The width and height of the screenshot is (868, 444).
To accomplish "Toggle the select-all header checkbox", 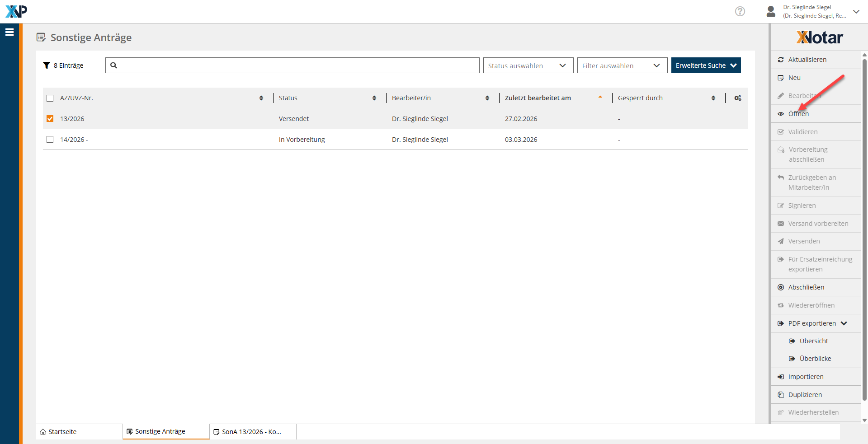I will pyautogui.click(x=50, y=98).
